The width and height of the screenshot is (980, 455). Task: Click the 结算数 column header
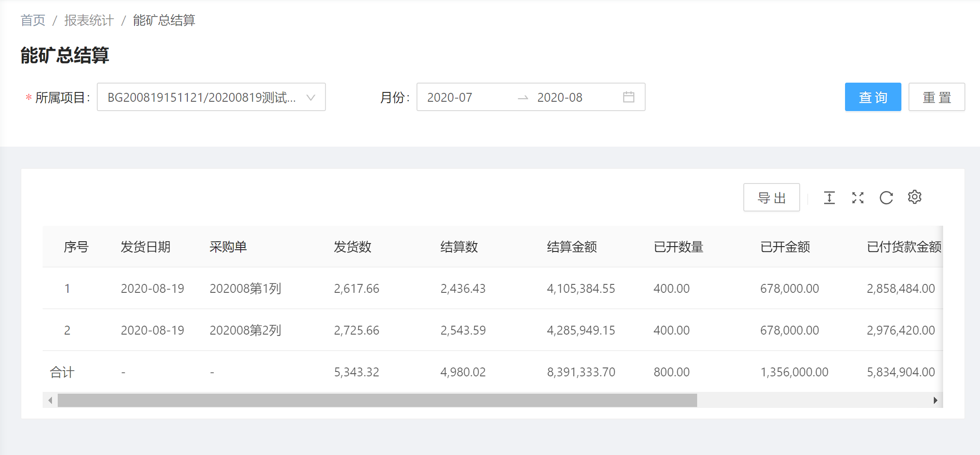click(459, 247)
